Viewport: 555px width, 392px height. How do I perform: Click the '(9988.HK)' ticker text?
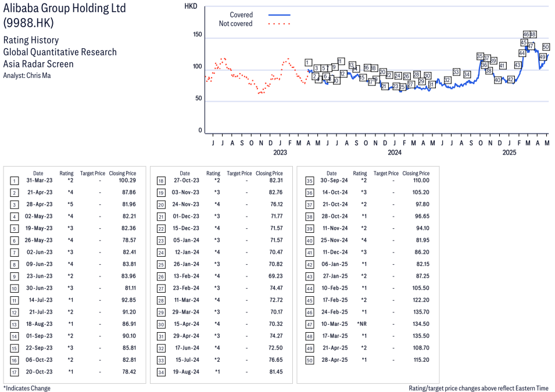point(28,23)
